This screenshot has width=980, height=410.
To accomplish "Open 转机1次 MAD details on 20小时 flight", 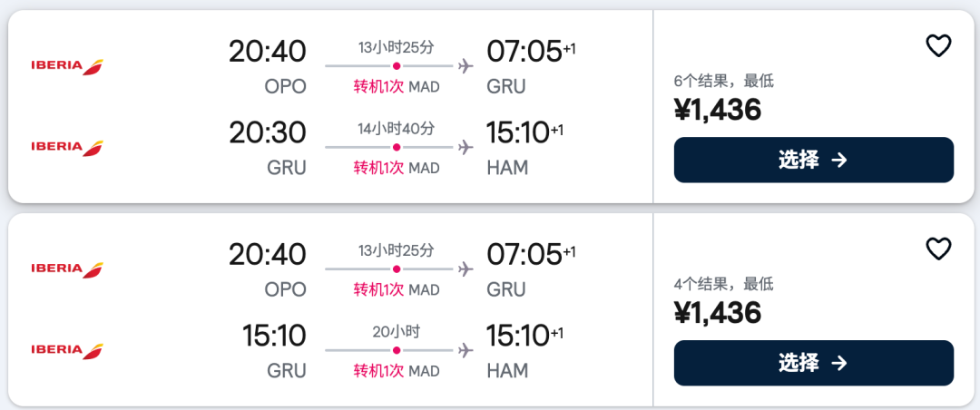I will tap(397, 371).
